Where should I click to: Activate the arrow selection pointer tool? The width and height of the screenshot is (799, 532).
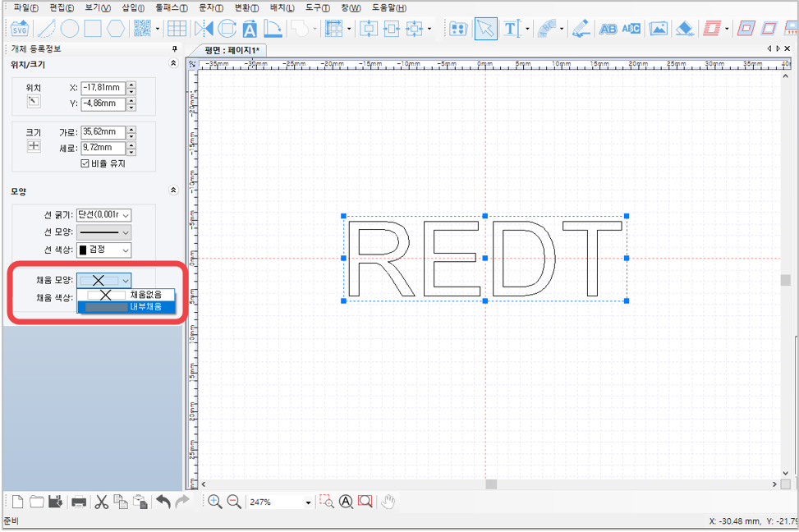pyautogui.click(x=485, y=29)
